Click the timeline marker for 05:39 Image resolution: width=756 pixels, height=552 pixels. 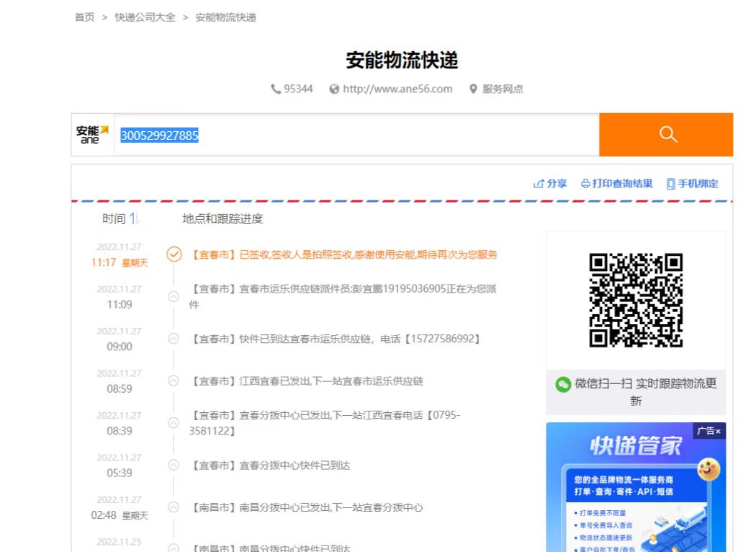[174, 465]
